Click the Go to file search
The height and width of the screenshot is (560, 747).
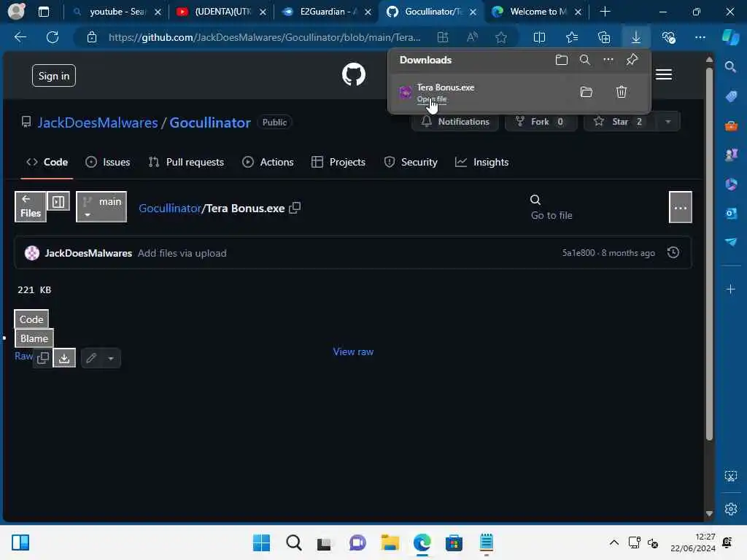[x=551, y=208]
